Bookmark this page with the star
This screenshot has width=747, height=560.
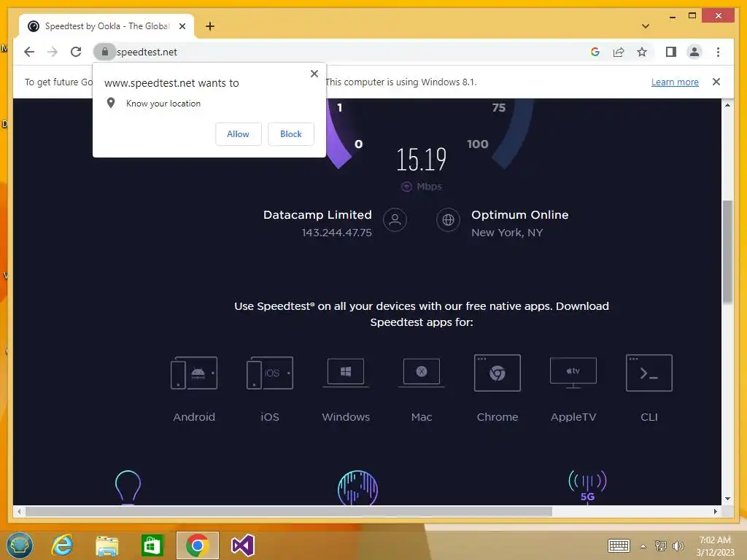coord(642,52)
